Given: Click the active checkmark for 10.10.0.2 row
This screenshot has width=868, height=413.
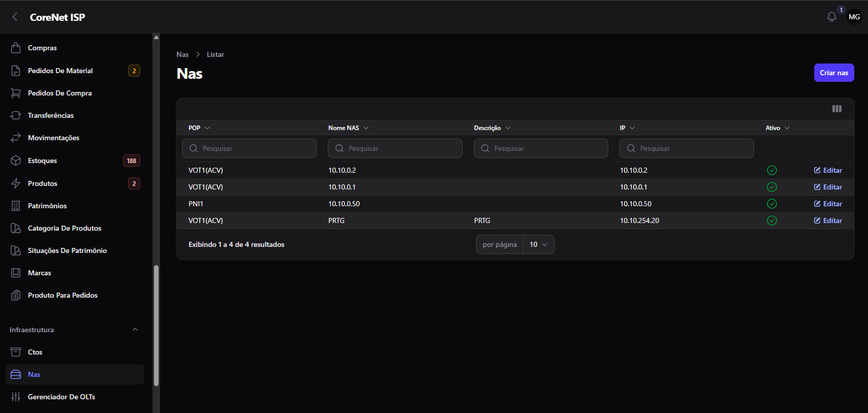Looking at the screenshot, I should (x=772, y=170).
